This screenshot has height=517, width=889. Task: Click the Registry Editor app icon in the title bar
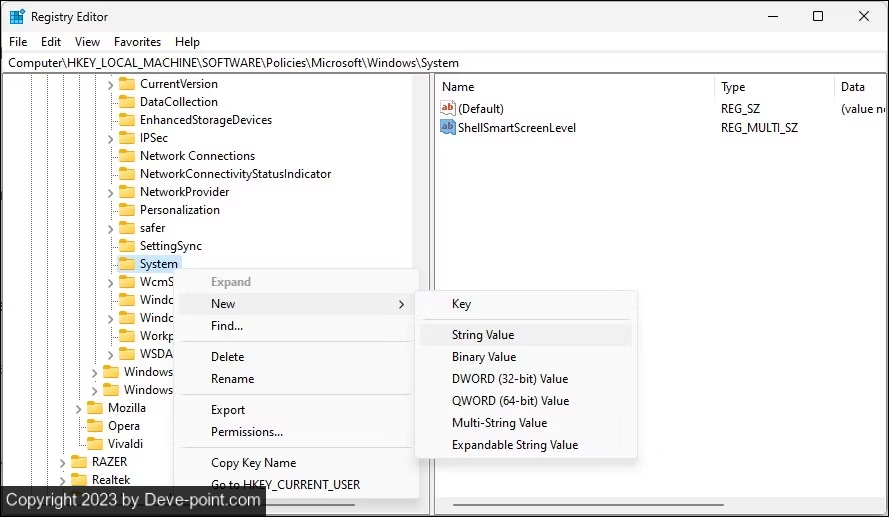[x=17, y=16]
